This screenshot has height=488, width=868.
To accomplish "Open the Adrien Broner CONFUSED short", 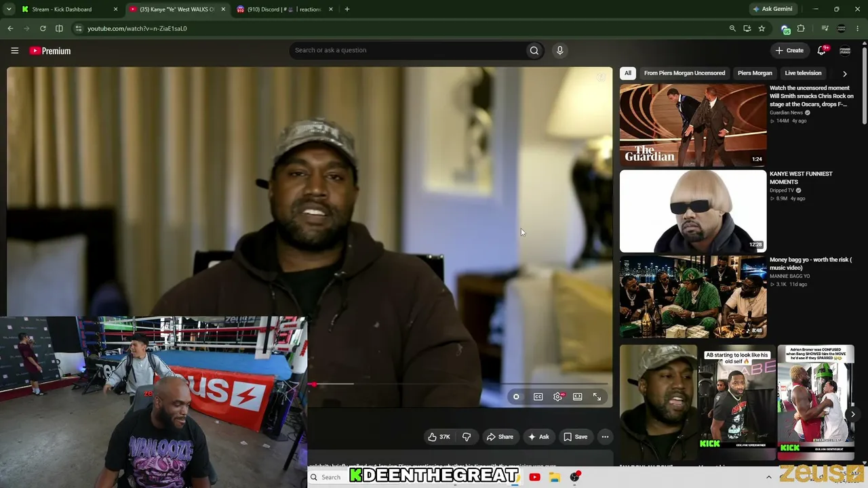I will 816,403.
